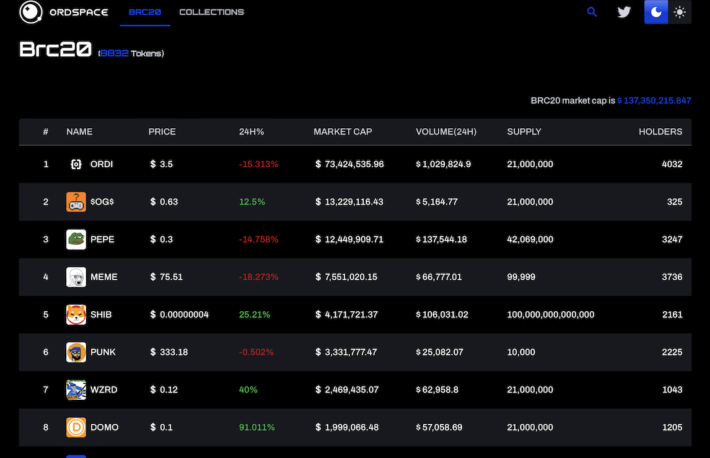710x458 pixels.
Task: Click the $ 0.00000004 price cell
Action: [179, 314]
